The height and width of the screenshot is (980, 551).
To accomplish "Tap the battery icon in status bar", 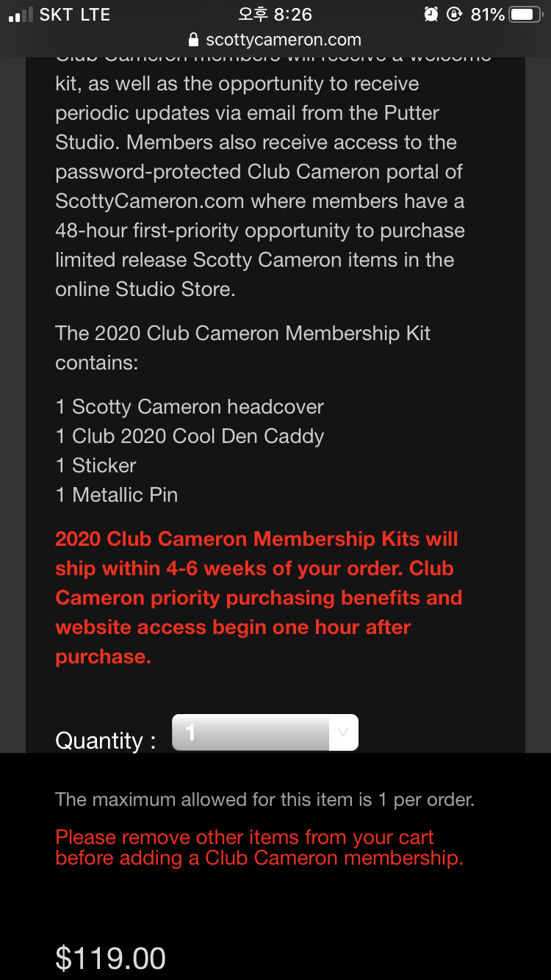I will pyautogui.click(x=525, y=15).
